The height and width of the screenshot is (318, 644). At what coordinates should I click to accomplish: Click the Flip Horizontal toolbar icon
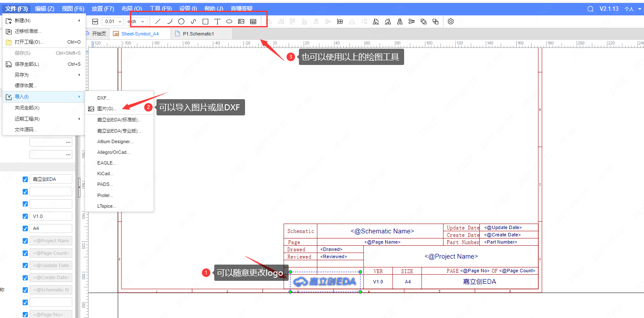399,21
